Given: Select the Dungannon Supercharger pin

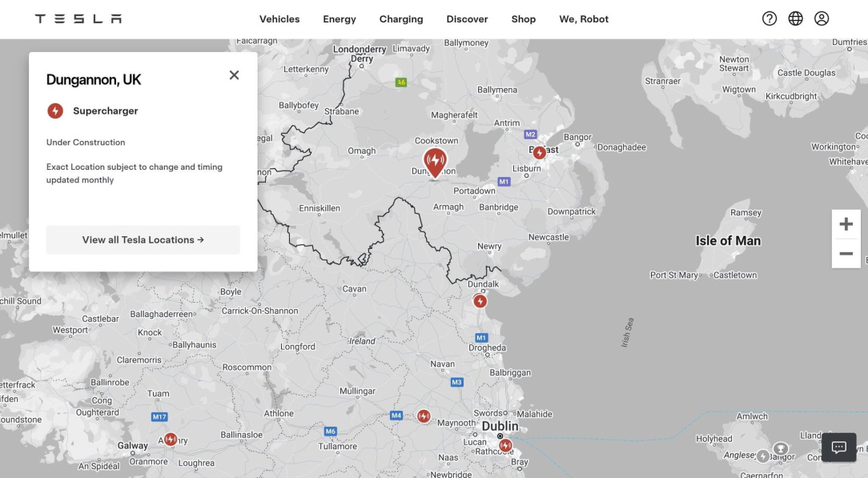Looking at the screenshot, I should 435,163.
